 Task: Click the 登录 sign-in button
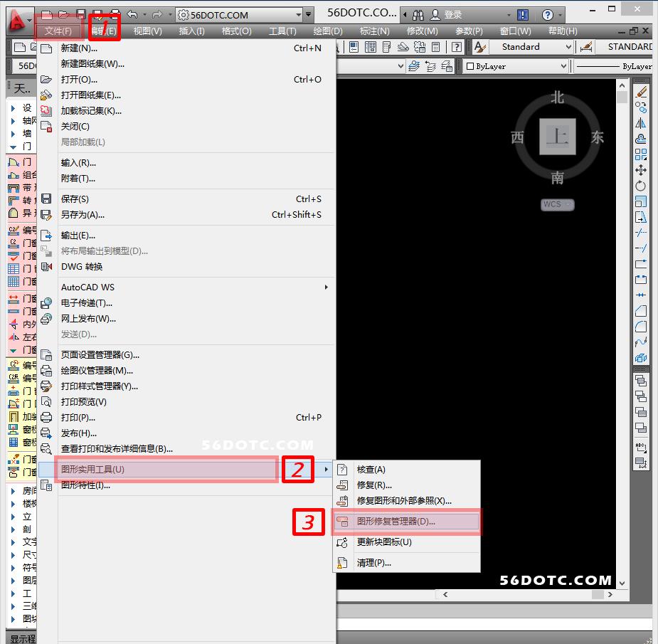447,14
